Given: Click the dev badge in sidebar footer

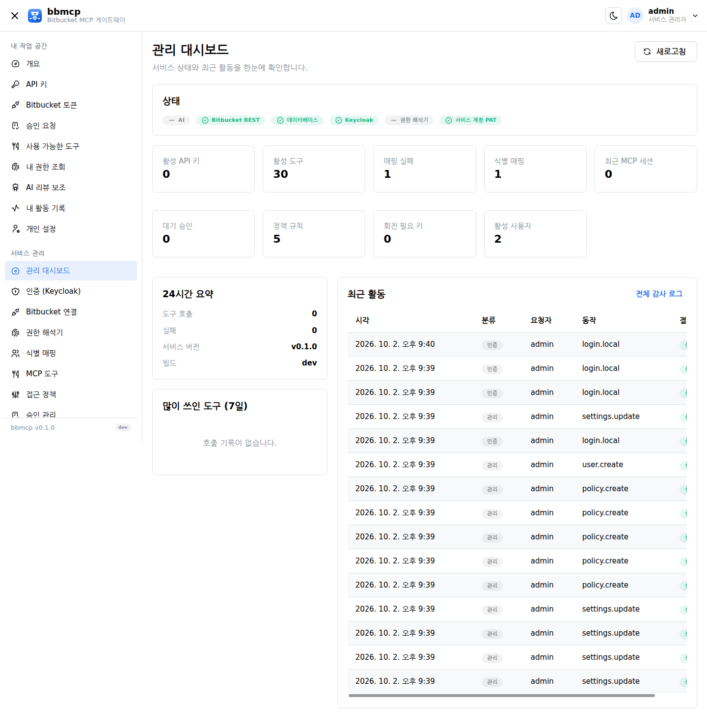Looking at the screenshot, I should pyautogui.click(x=123, y=427).
